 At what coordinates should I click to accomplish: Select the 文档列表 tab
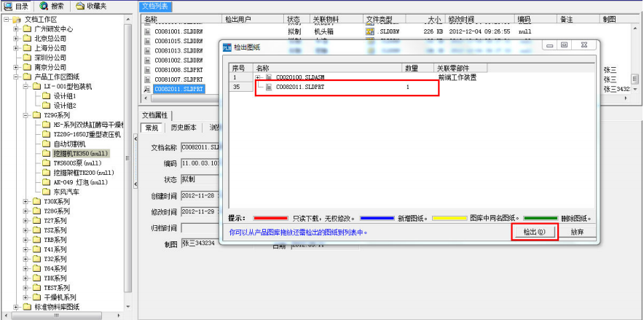(x=155, y=7)
